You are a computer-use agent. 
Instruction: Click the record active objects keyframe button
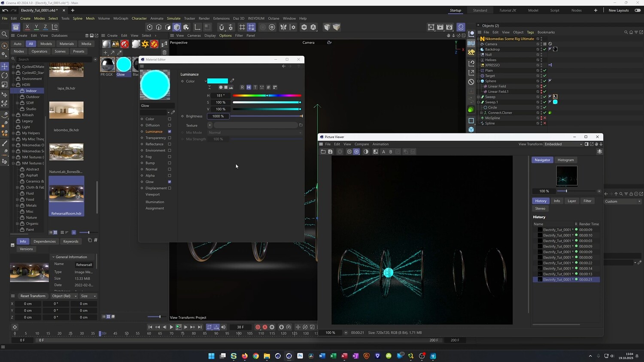tap(258, 327)
